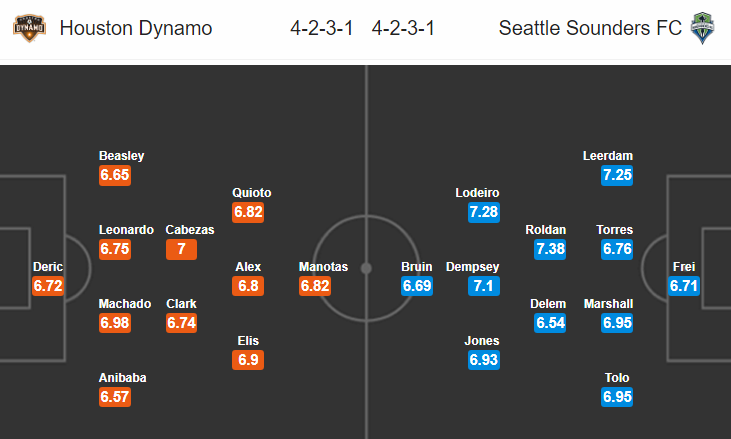Select the Machado player name label
The image size is (731, 439).
(x=125, y=304)
